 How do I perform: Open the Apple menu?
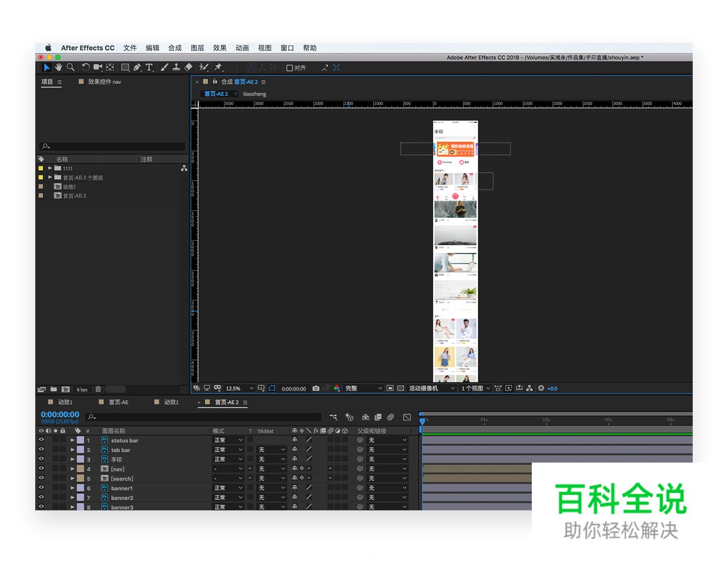click(48, 48)
